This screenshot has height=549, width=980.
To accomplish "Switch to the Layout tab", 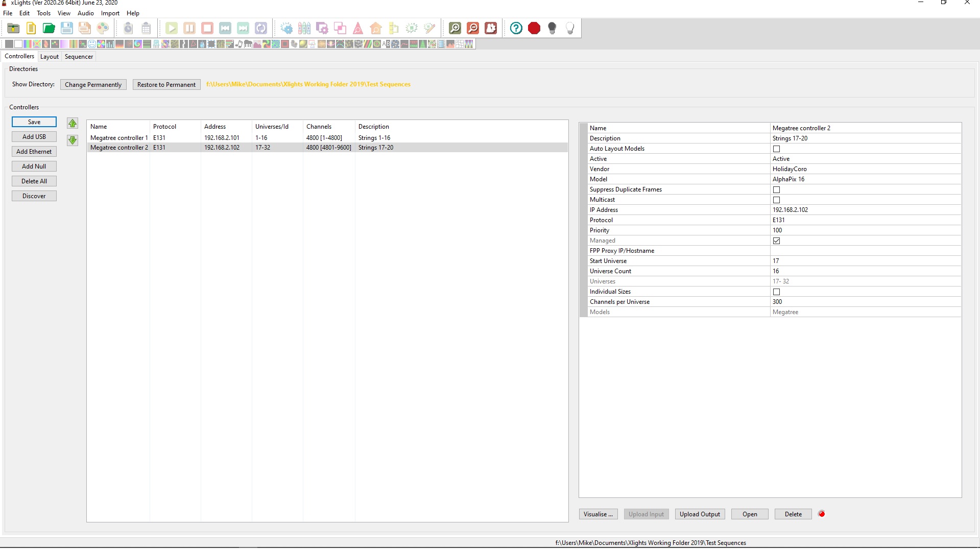I will [x=49, y=56].
